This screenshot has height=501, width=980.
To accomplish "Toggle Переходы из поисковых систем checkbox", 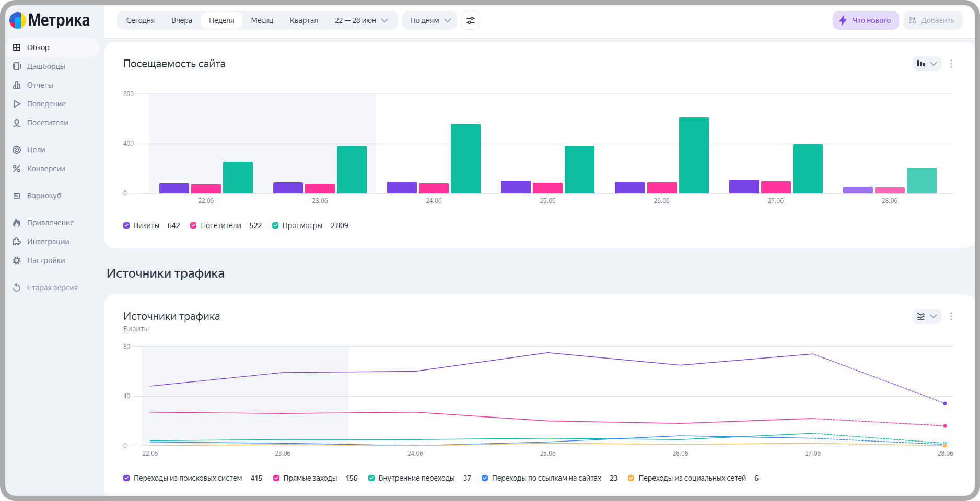I will (126, 478).
